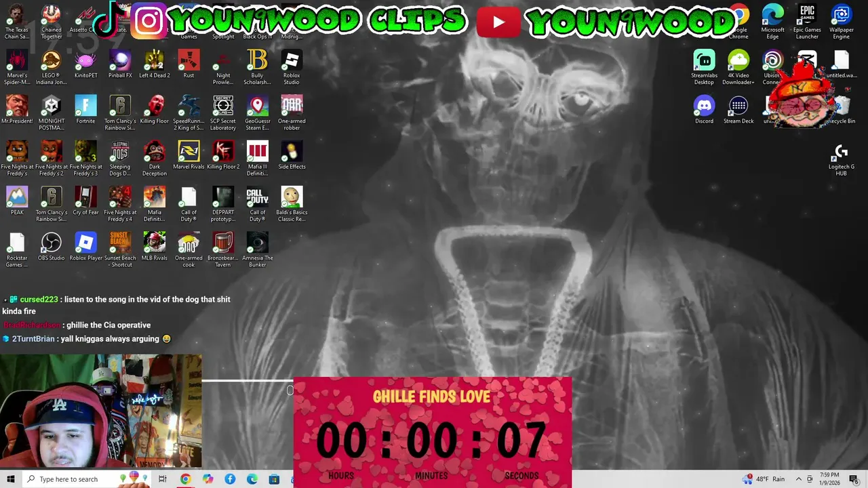Open Copilot from the taskbar
The height and width of the screenshot is (488, 868).
click(x=208, y=479)
